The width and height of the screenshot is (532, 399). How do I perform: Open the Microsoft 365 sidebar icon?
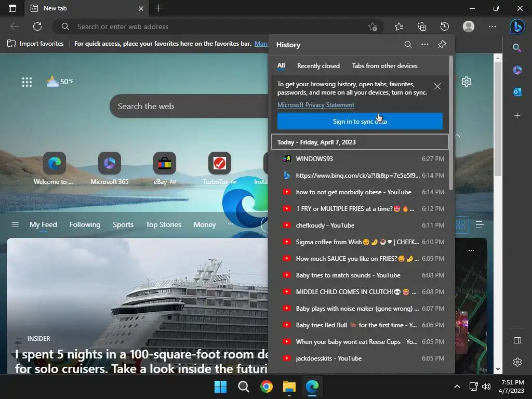click(x=517, y=70)
